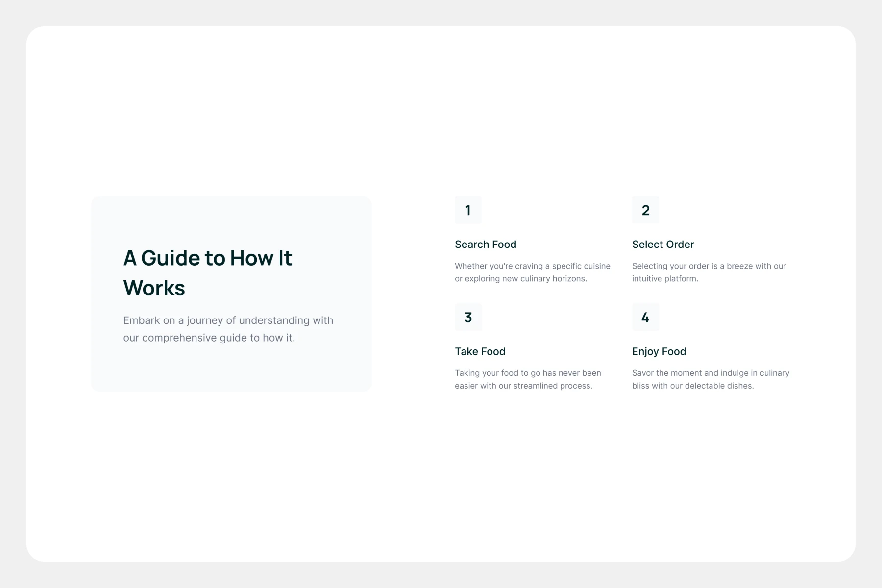Image resolution: width=882 pixels, height=588 pixels.
Task: Select the number 3 step badge
Action: click(468, 317)
